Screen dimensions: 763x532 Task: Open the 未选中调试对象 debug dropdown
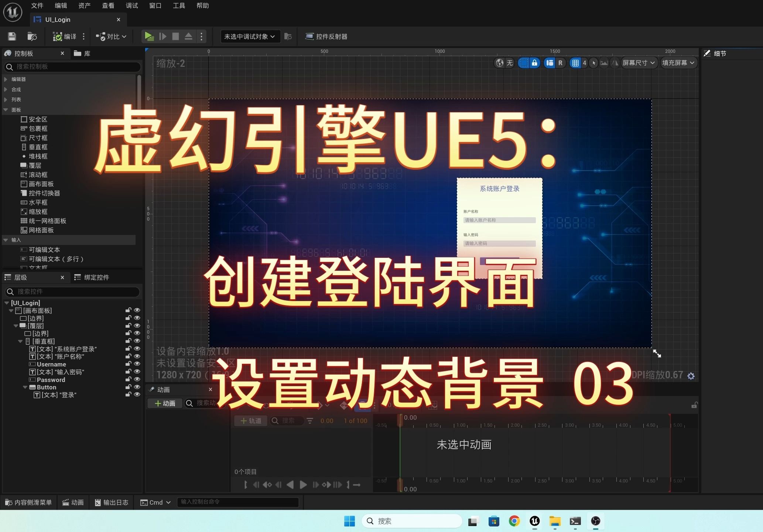click(x=250, y=36)
